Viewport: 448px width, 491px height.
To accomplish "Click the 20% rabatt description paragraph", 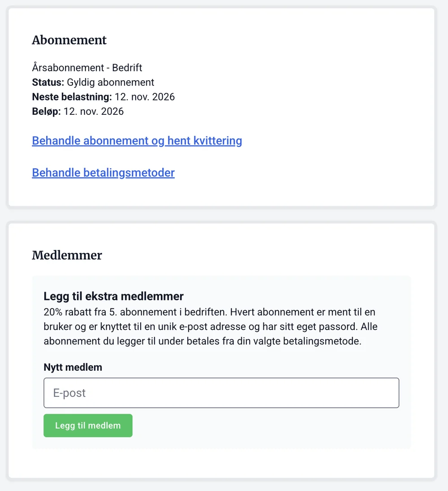I will [209, 326].
